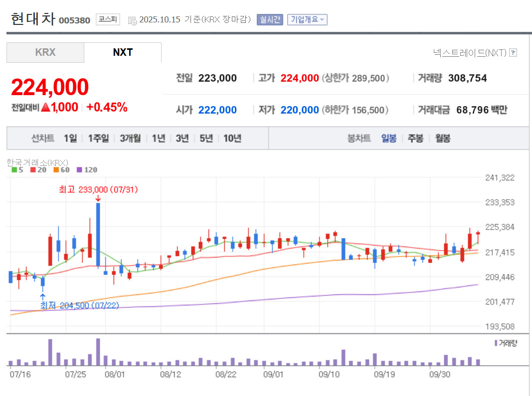
Task: Switch to the KRX tab
Action: 45,52
